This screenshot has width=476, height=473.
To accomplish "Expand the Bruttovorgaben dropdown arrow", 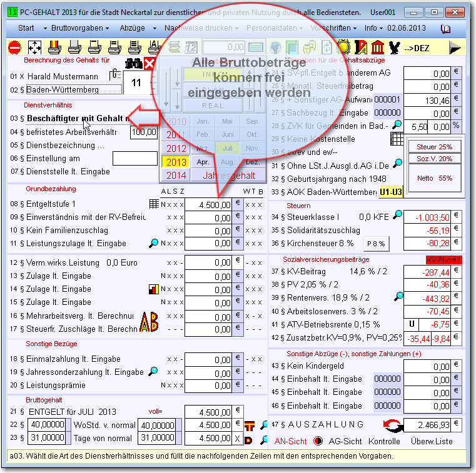I will pos(108,29).
